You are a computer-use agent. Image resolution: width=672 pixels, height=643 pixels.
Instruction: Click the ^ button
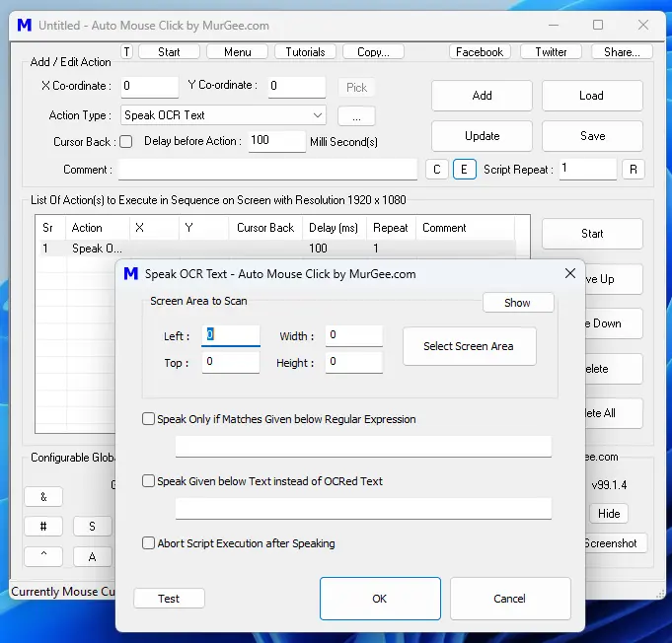[43, 556]
